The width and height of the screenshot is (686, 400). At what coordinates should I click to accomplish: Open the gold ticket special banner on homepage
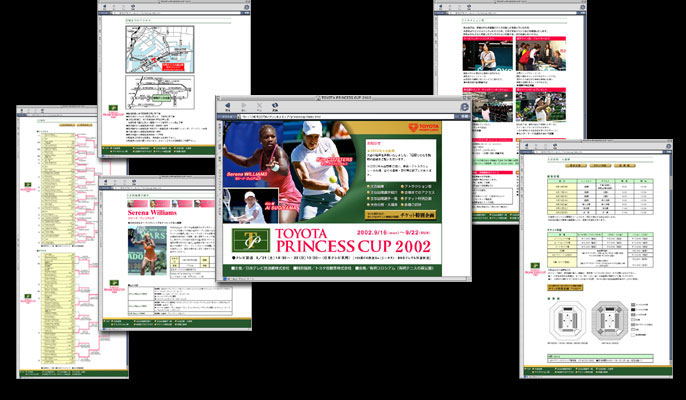(x=401, y=215)
